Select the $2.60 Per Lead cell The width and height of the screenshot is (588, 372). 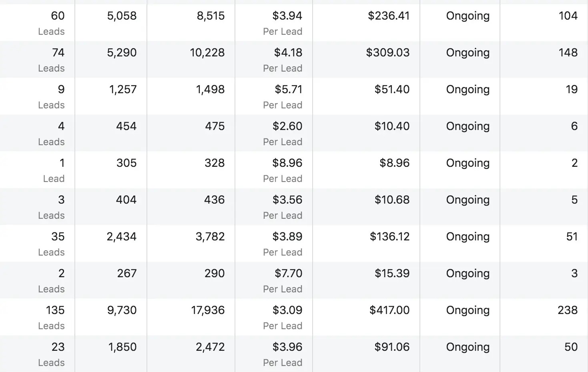tap(274, 133)
